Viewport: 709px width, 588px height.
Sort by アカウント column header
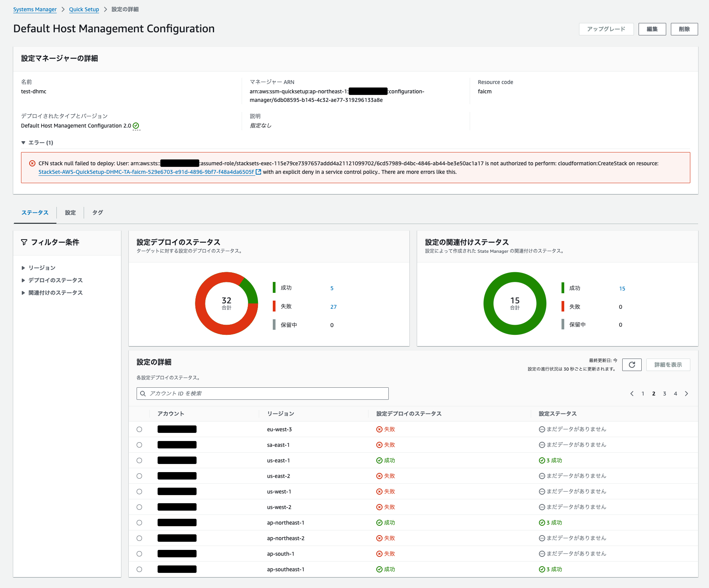coord(171,414)
